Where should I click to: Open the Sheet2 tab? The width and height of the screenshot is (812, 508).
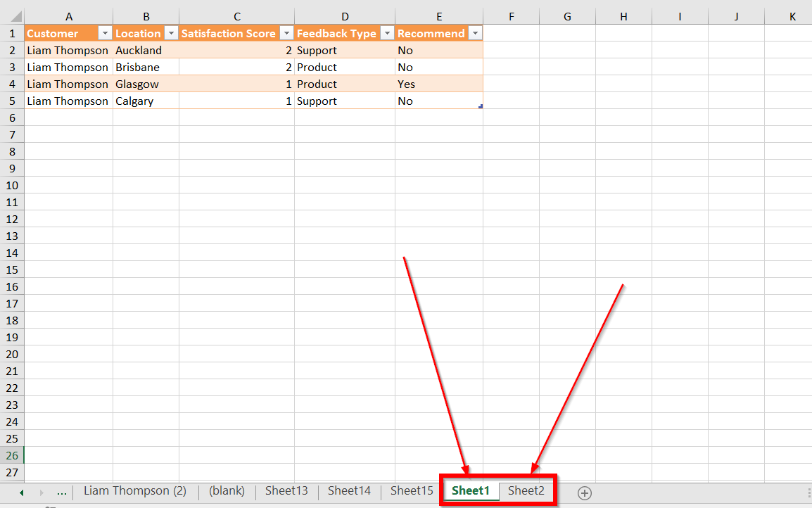click(526, 491)
